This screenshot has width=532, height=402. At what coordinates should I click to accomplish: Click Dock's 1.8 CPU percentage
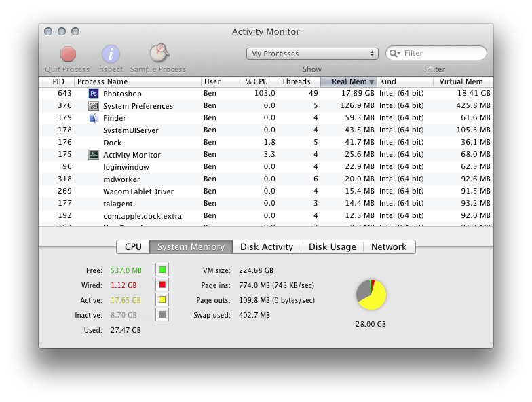(269, 142)
